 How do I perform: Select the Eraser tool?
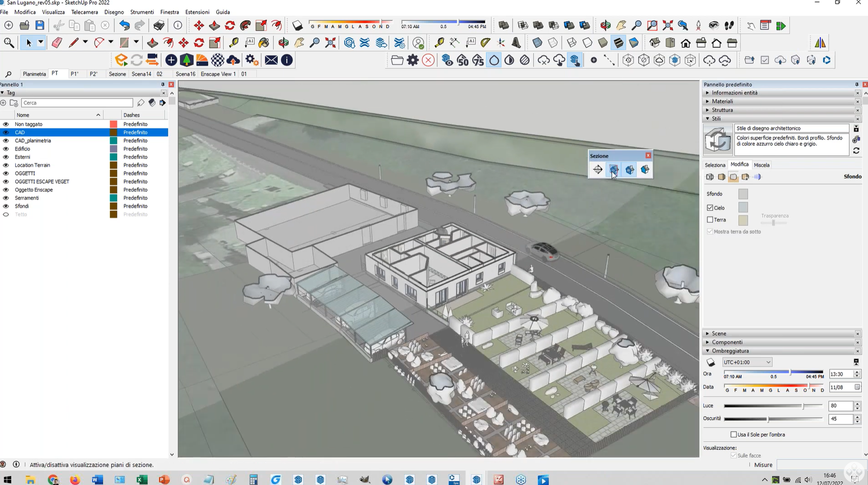pyautogui.click(x=57, y=43)
